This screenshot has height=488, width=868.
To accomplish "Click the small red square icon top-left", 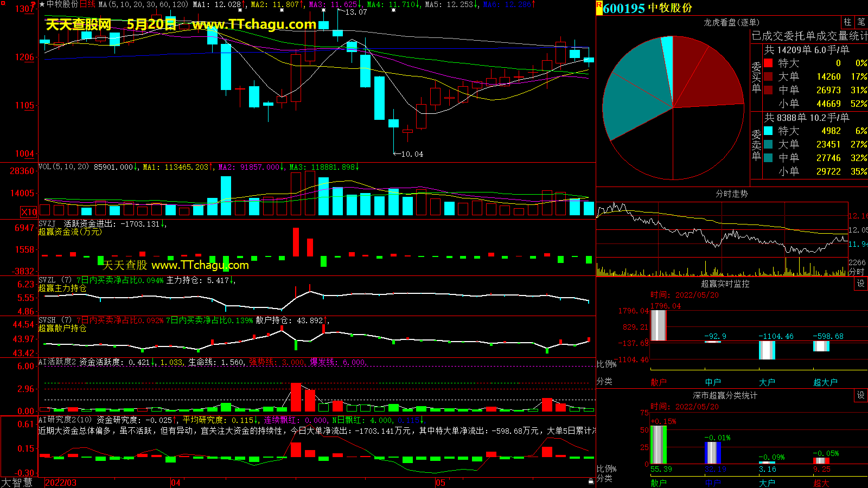I will click(x=3, y=4).
